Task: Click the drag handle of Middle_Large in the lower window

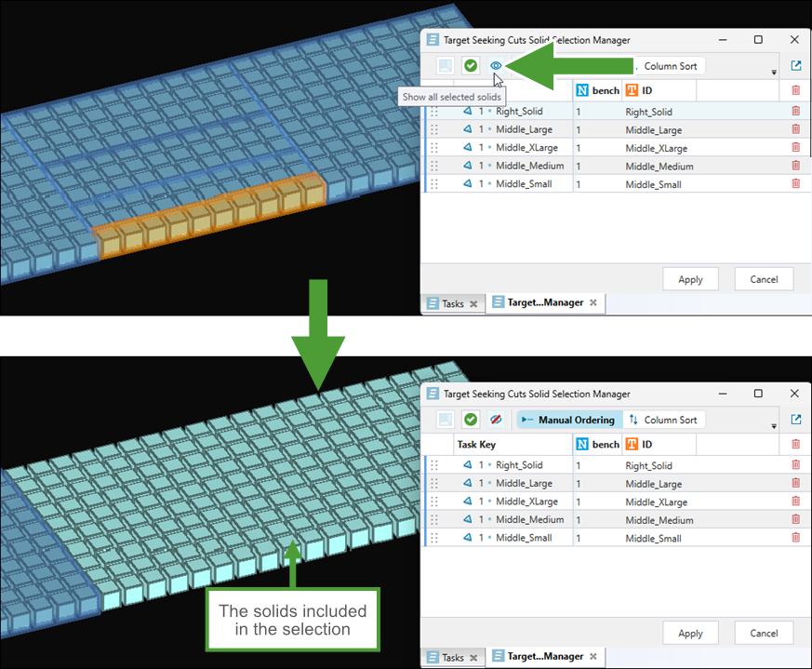Action: 434,483
